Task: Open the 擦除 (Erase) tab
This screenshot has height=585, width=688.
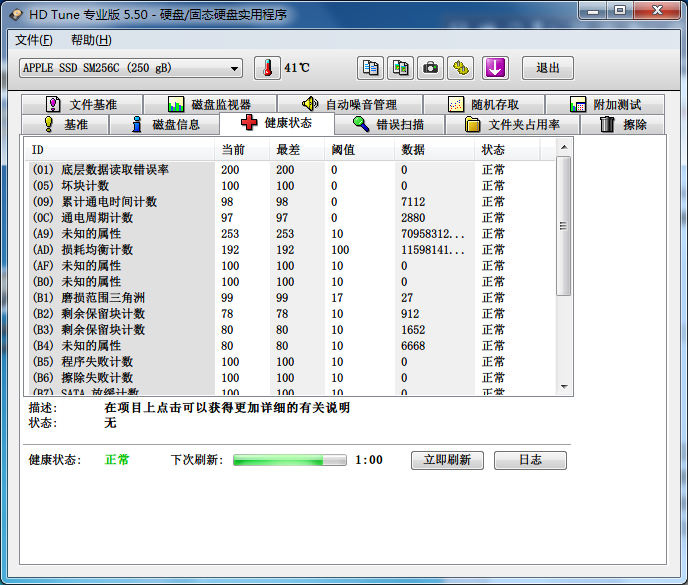Action: point(623,125)
